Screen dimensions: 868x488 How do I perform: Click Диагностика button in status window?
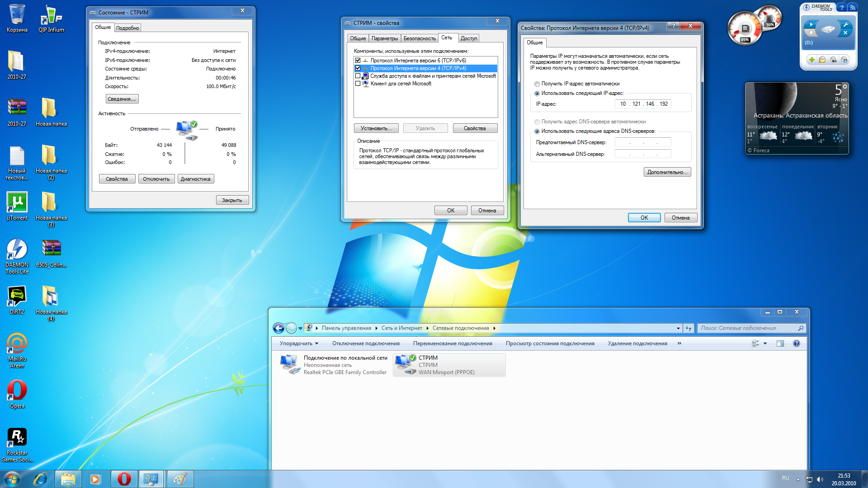point(195,179)
